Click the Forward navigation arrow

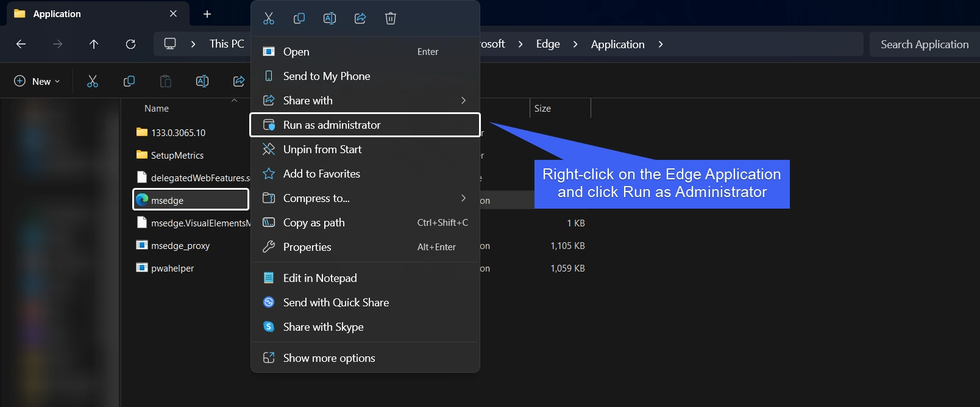57,44
